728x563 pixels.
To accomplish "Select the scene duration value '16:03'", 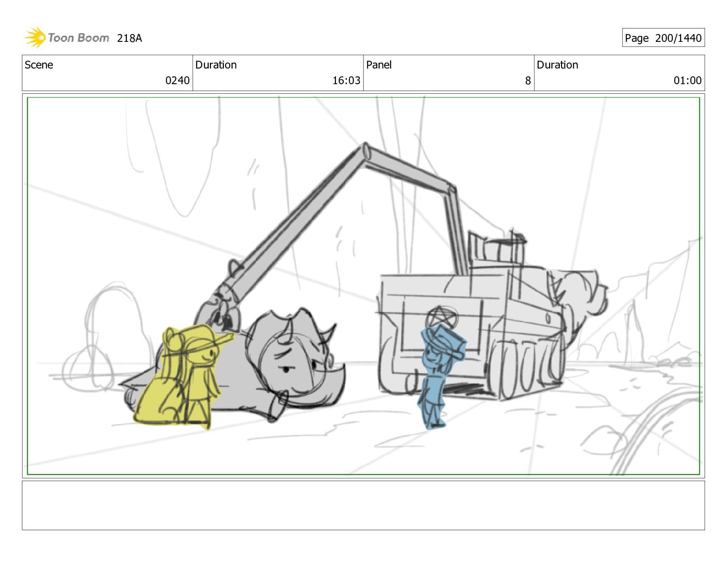I will click(347, 80).
